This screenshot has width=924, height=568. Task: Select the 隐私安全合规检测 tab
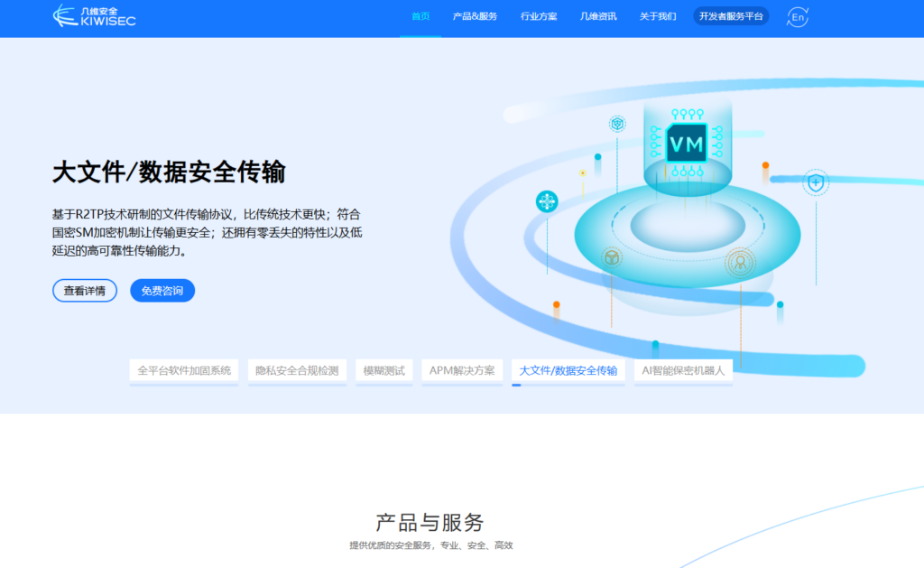pyautogui.click(x=298, y=370)
